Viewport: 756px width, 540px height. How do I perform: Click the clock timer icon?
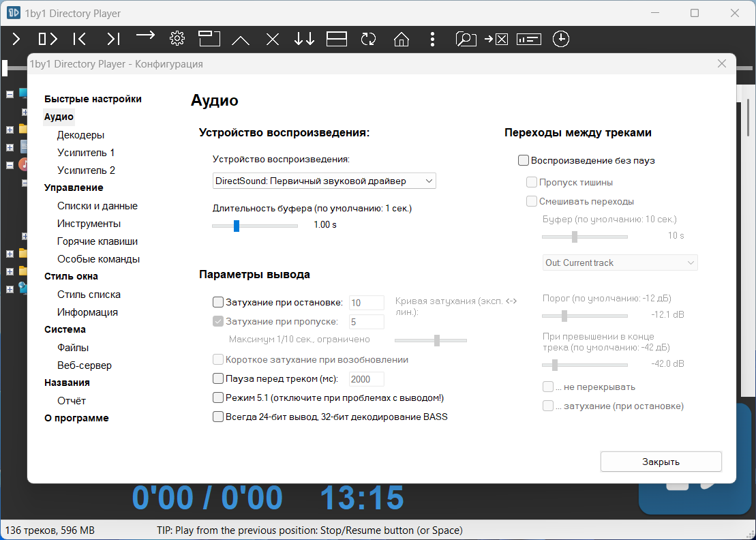561,39
